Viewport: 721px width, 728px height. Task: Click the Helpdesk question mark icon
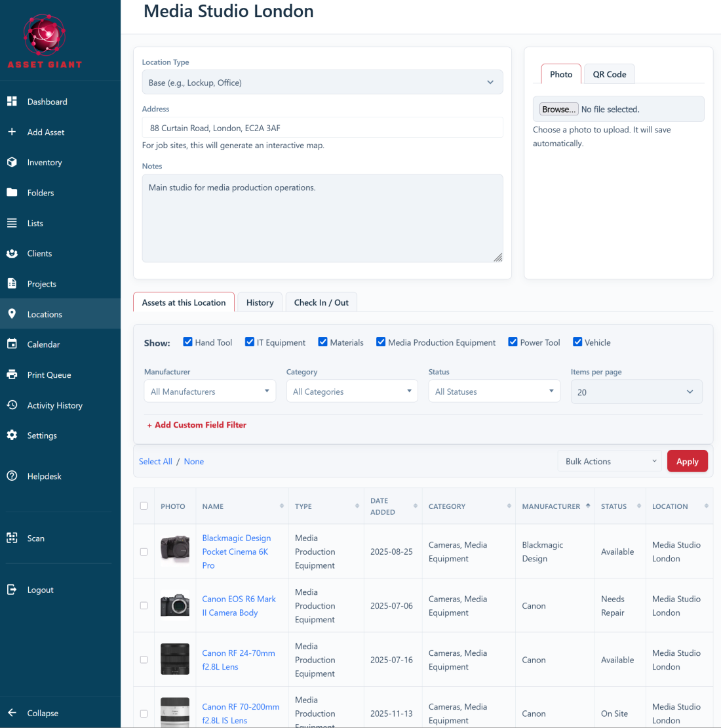click(12, 476)
